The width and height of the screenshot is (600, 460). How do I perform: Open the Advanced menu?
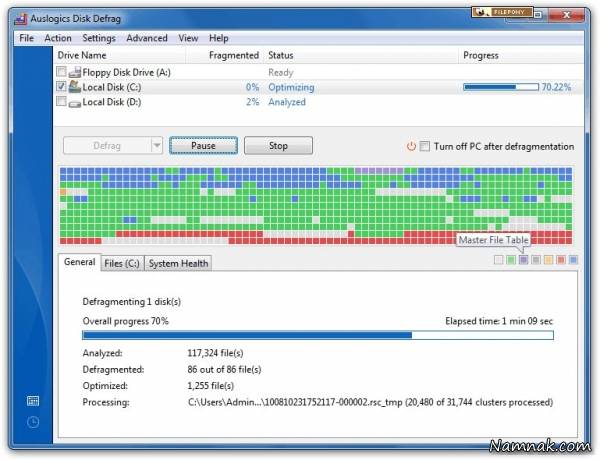point(147,38)
